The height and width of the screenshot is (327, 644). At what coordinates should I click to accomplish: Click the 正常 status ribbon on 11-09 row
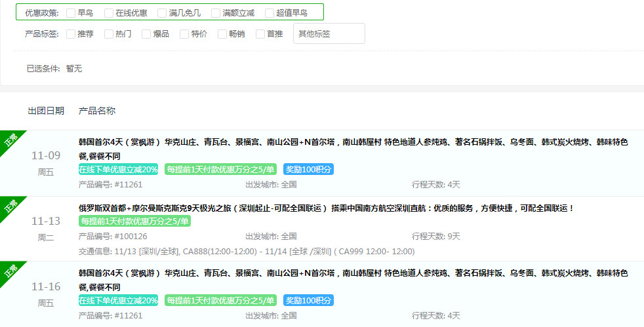click(x=10, y=140)
